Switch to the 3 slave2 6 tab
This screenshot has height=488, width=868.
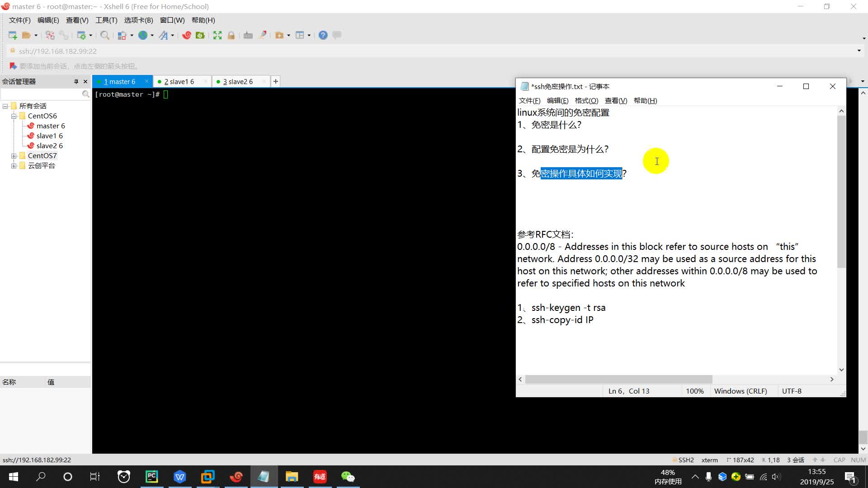(238, 81)
